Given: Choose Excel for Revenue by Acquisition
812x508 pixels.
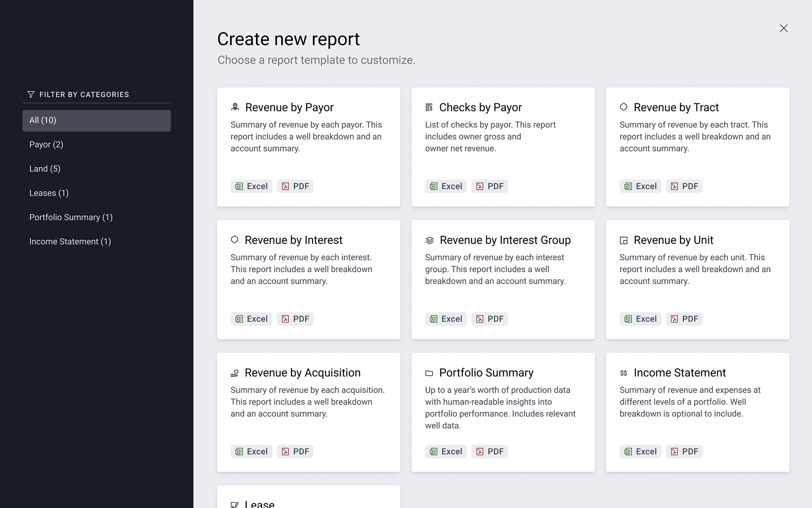Looking at the screenshot, I should point(251,451).
